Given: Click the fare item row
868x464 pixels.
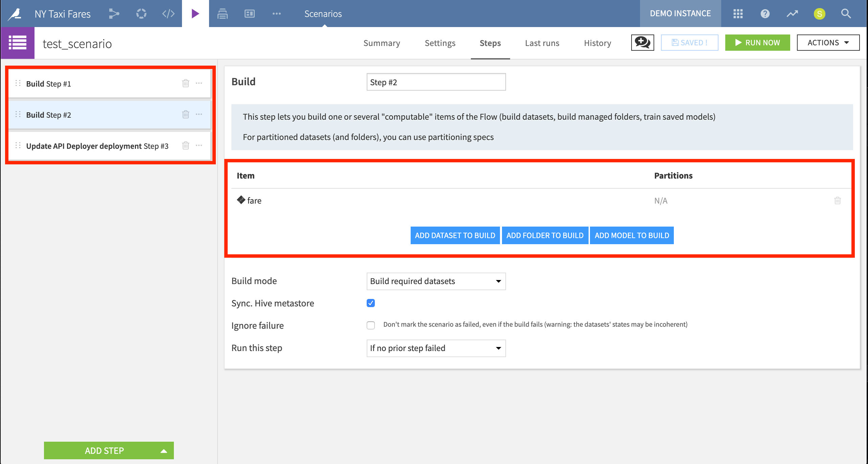Looking at the screenshot, I should point(541,201).
